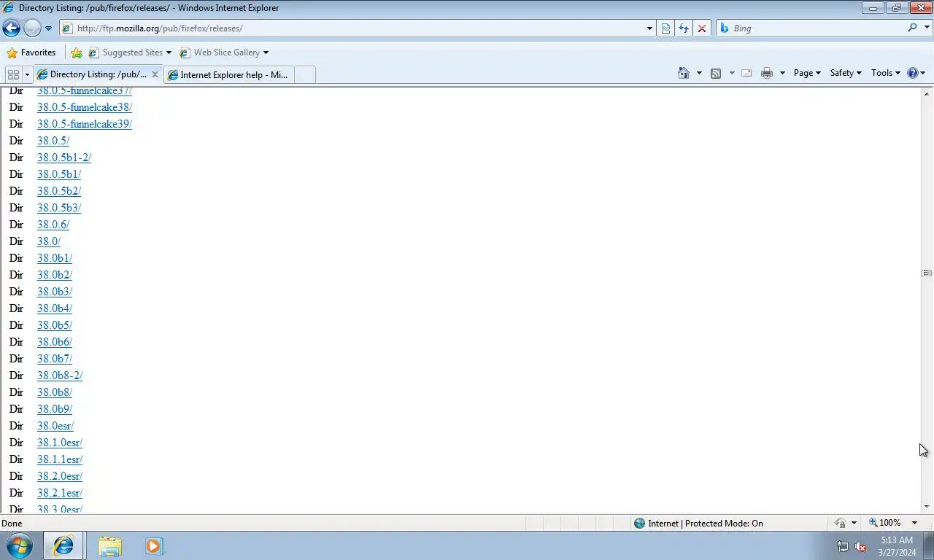Open the 38.0.5b1-2/ directory link
Image resolution: width=934 pixels, height=560 pixels.
[x=64, y=157]
